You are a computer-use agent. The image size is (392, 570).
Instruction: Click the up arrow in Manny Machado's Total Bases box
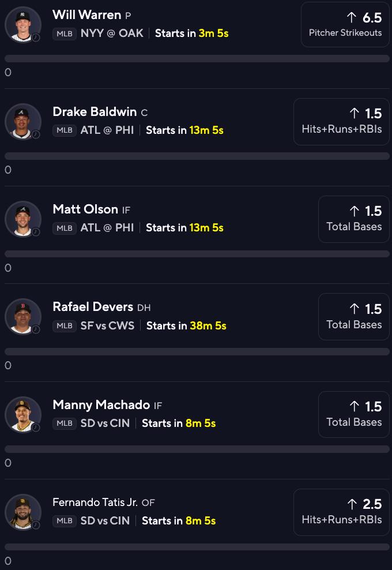(355, 407)
